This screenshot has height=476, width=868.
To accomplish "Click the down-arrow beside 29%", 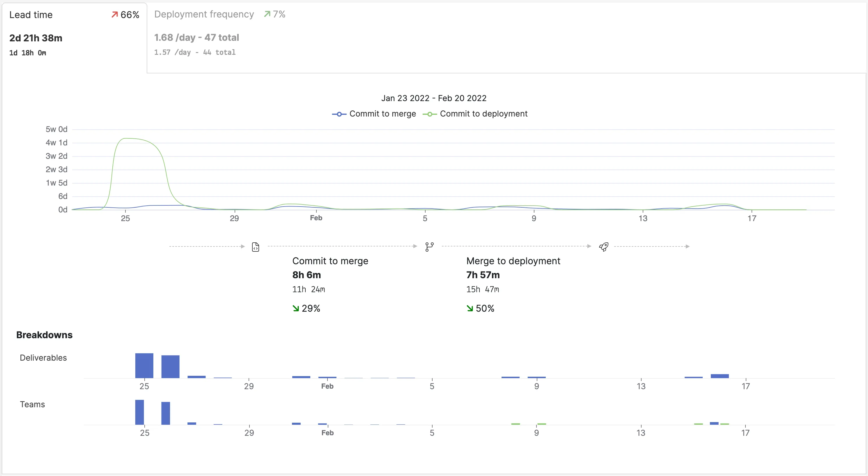I will pos(296,308).
